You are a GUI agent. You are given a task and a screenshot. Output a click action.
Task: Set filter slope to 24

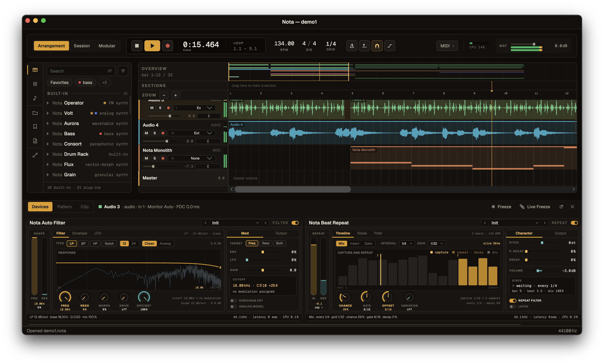click(134, 243)
